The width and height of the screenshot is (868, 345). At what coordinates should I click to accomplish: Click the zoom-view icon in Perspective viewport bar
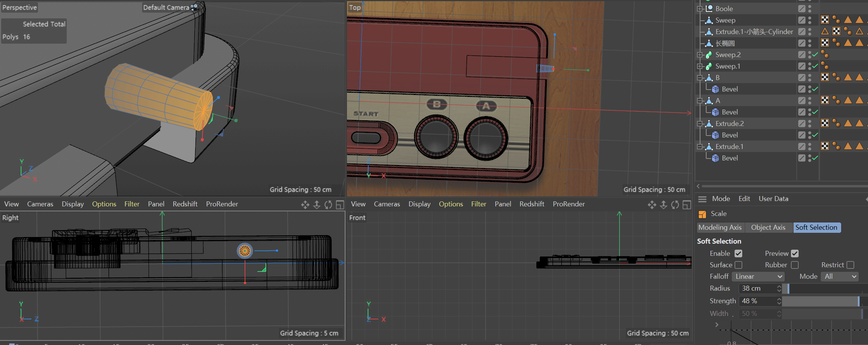coord(317,205)
